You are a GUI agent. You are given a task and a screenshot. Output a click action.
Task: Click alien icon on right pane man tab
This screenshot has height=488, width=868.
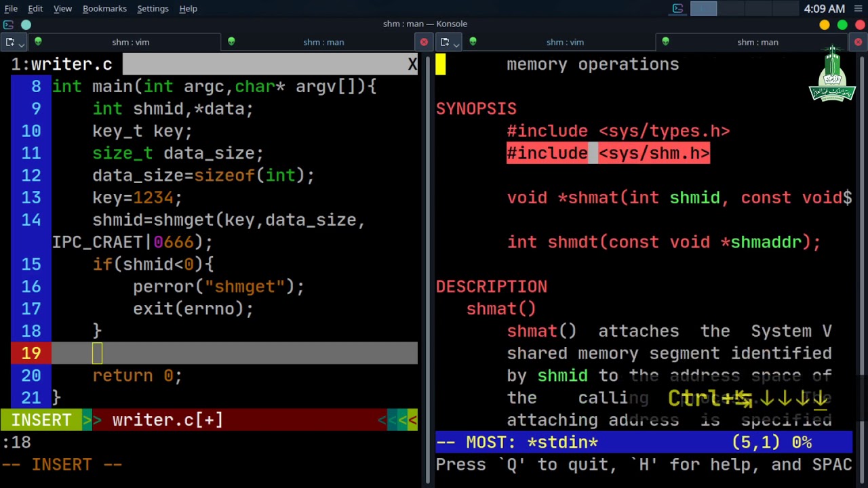pyautogui.click(x=665, y=42)
